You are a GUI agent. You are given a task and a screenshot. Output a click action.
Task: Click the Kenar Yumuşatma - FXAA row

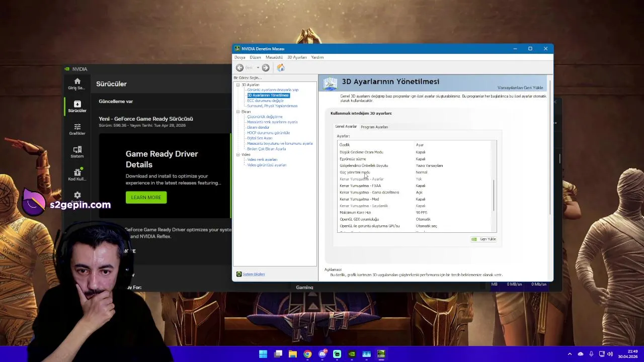(x=414, y=186)
